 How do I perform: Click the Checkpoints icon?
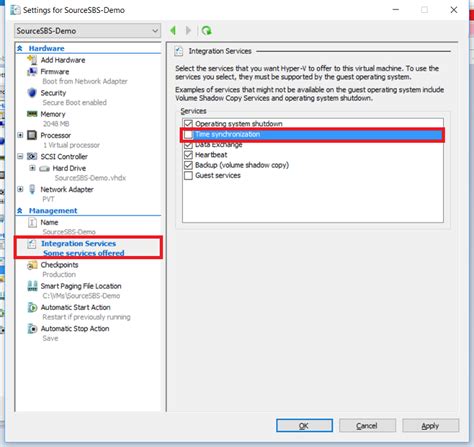32,265
